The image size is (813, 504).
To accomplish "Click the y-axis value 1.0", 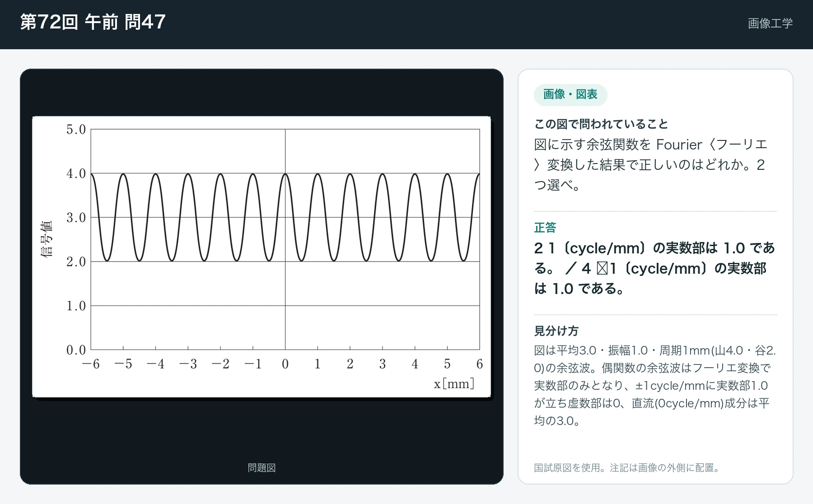I will point(76,306).
